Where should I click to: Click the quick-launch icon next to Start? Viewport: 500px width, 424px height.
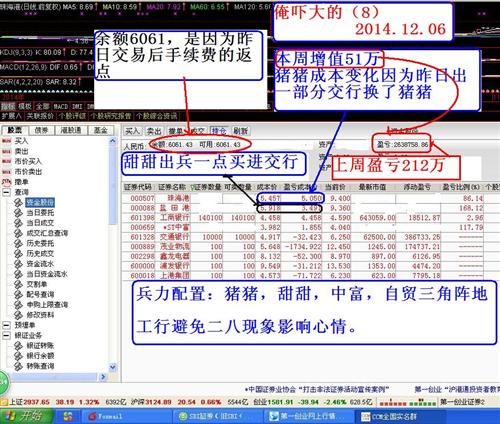68,416
